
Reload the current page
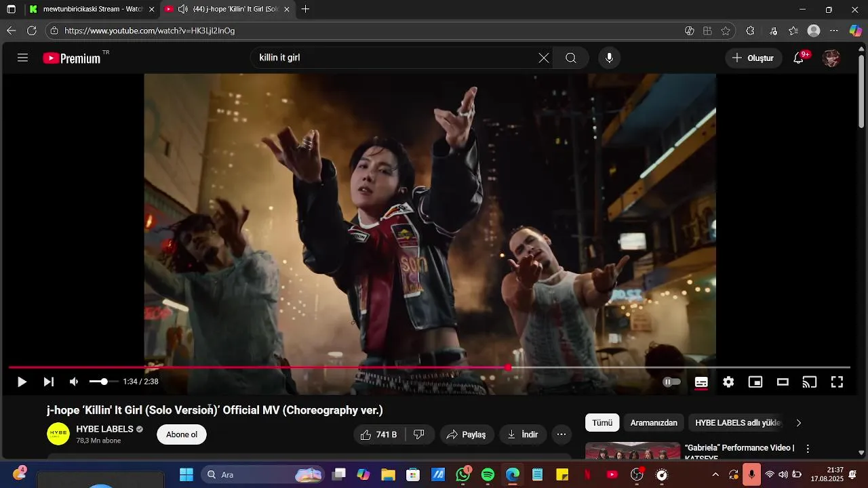(x=32, y=30)
